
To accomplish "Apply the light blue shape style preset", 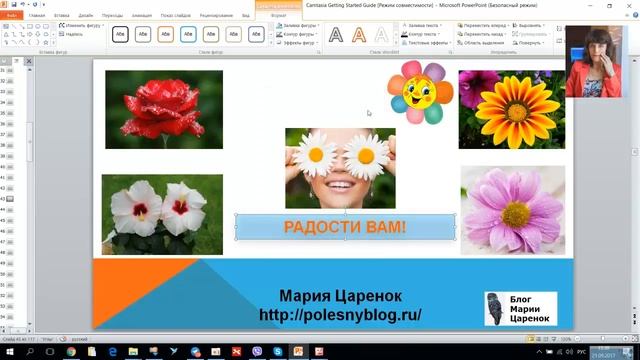I will point(188,34).
